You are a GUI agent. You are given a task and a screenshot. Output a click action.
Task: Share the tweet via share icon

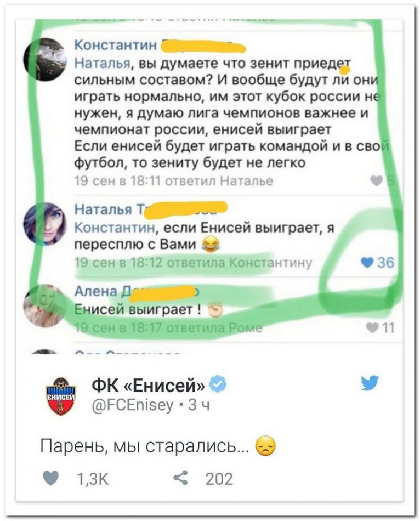pos(180,478)
